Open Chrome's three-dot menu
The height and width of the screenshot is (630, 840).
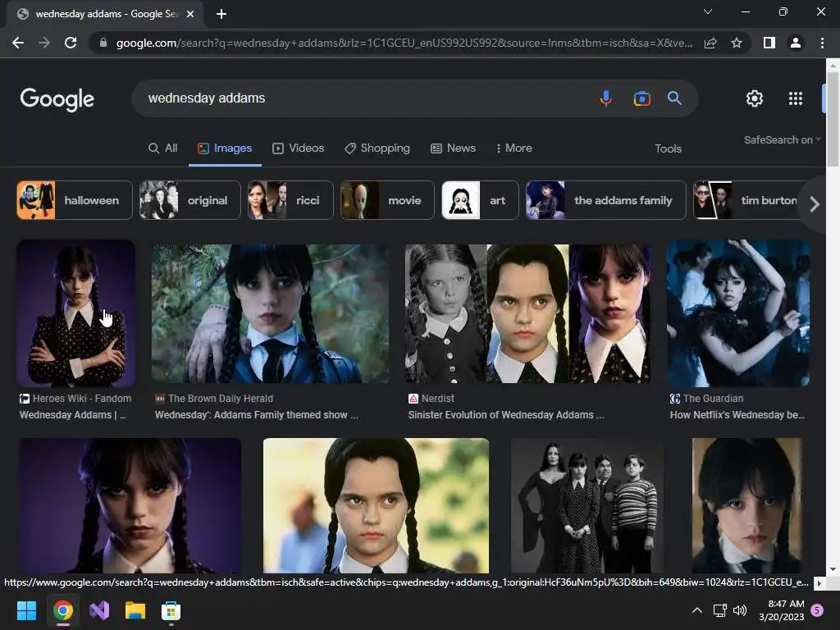[x=822, y=43]
